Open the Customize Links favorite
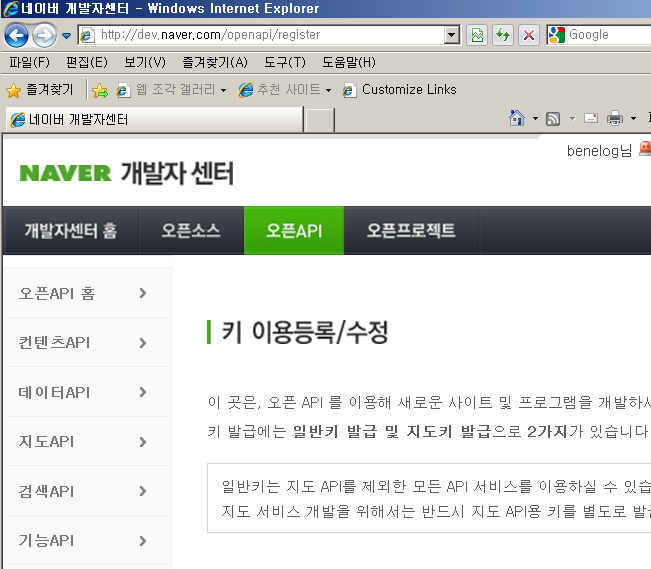Image resolution: width=651 pixels, height=569 pixels. (x=399, y=90)
